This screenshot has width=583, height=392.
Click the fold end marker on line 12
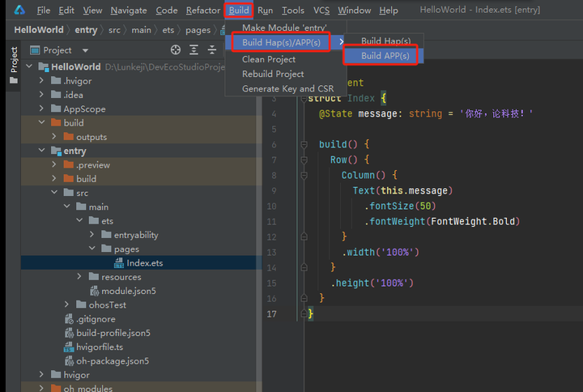coord(304,236)
